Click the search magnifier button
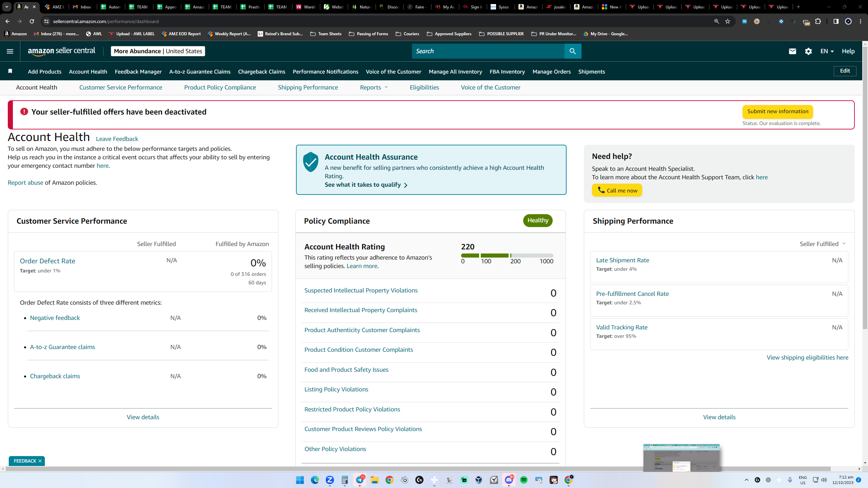 tap(573, 51)
